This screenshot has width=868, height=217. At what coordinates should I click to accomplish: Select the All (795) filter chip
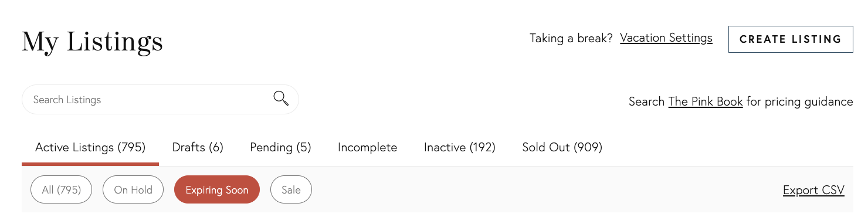[x=61, y=189]
